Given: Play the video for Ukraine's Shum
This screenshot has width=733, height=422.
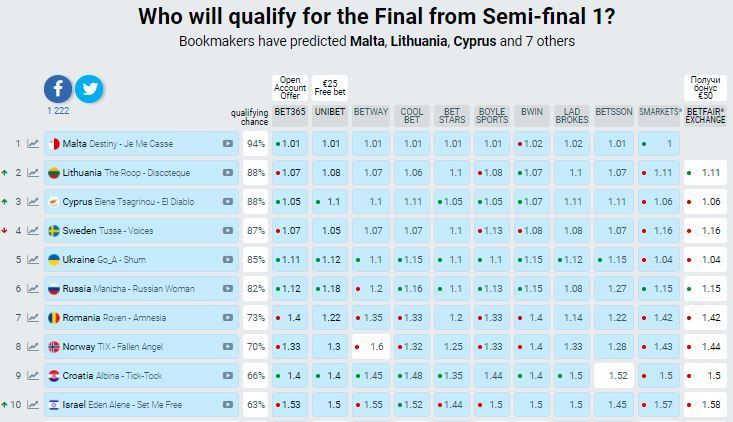Looking at the screenshot, I should (228, 260).
